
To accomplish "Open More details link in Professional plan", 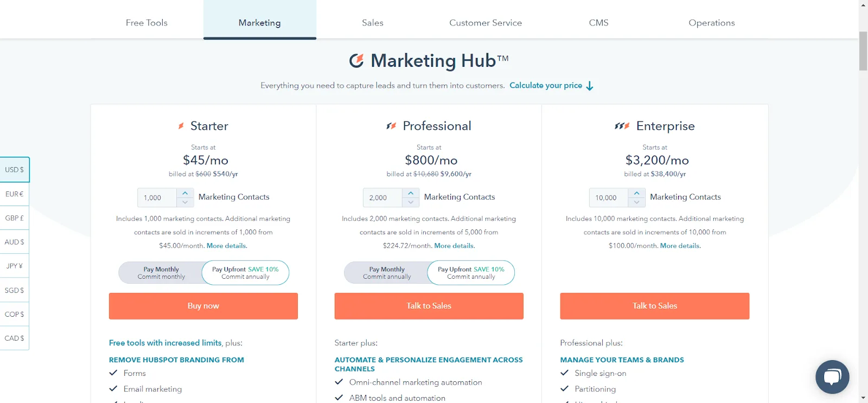I will click(454, 246).
